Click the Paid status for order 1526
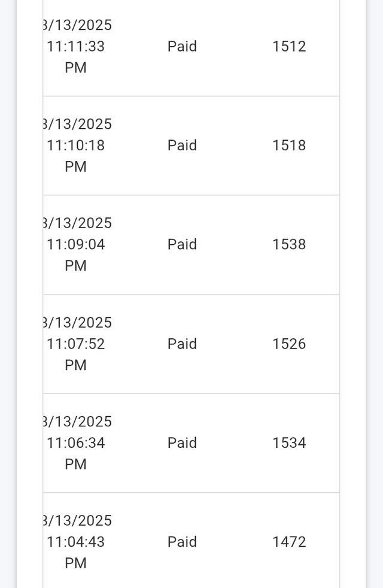Viewport: 383px width, 588px height. coord(182,344)
